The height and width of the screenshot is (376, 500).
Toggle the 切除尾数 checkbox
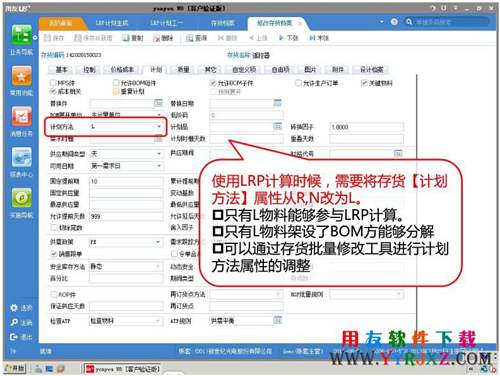[53, 228]
